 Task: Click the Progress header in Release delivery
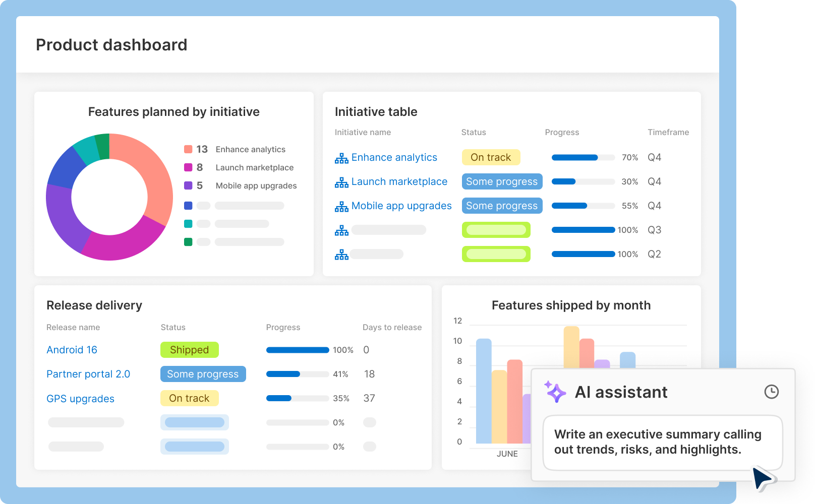(283, 327)
